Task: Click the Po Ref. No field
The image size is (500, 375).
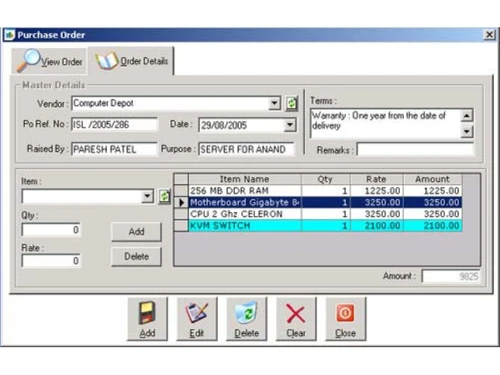Action: [x=114, y=125]
